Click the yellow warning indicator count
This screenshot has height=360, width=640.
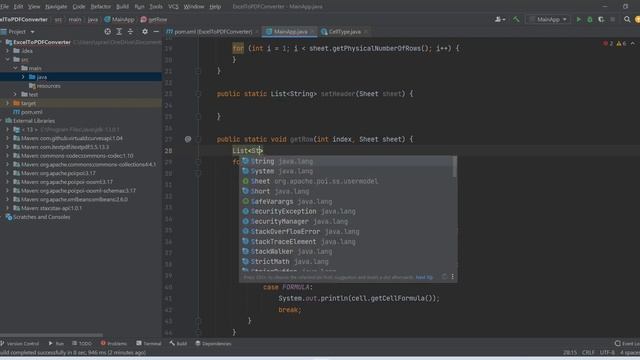tap(621, 43)
